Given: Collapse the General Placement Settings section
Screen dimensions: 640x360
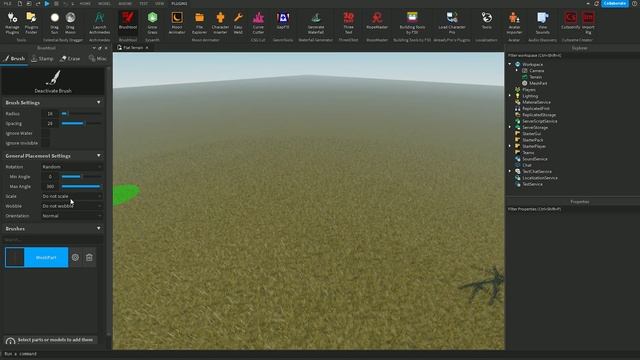Looking at the screenshot, I should point(98,156).
